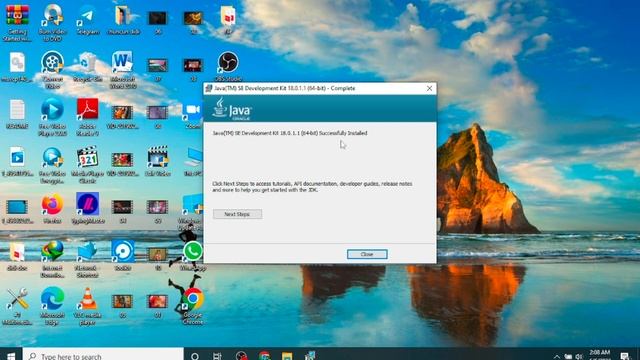
Task: Click Close button in Java installer
Action: 367,254
